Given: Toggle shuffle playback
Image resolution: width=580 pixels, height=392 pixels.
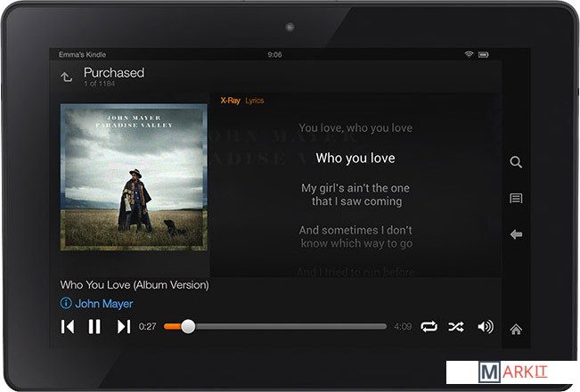Looking at the screenshot, I should click(x=455, y=327).
